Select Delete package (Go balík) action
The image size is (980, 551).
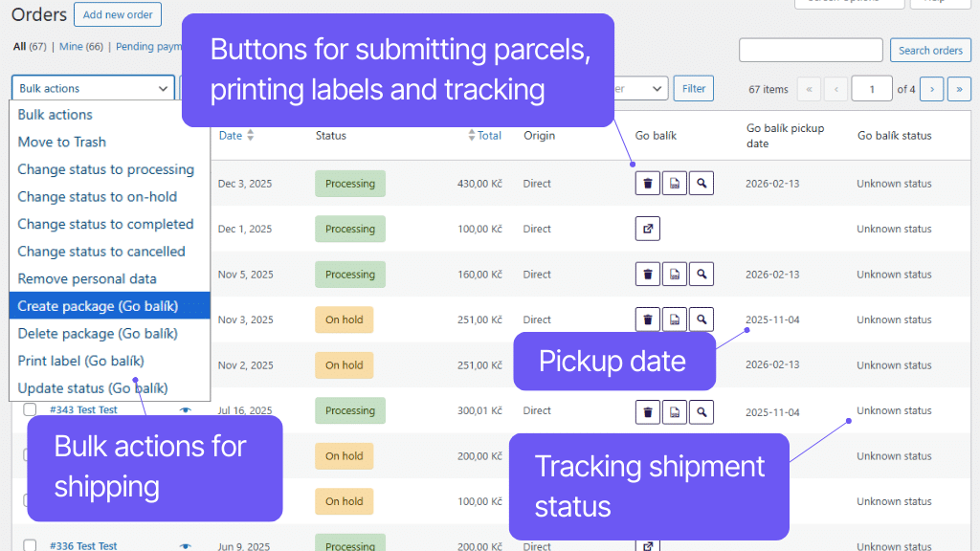[x=109, y=334]
